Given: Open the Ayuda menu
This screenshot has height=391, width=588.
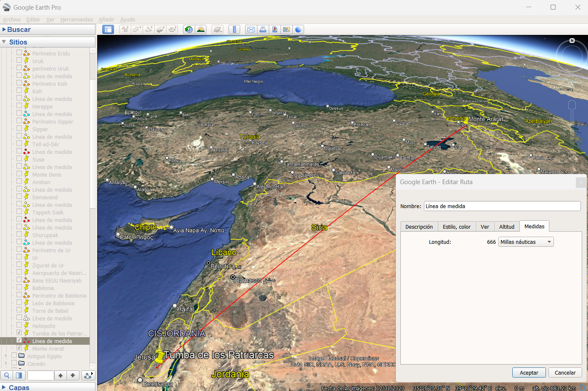Looking at the screenshot, I should [127, 19].
